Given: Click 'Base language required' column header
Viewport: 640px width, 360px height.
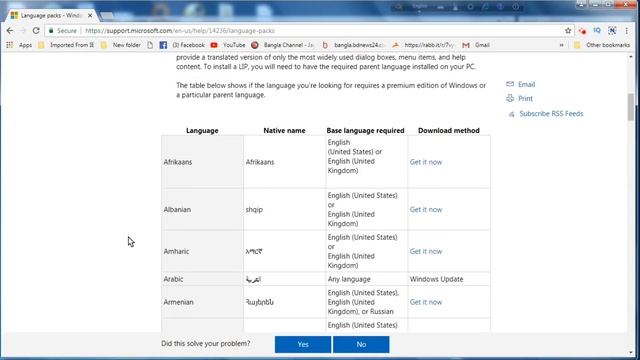Looking at the screenshot, I should [365, 131].
